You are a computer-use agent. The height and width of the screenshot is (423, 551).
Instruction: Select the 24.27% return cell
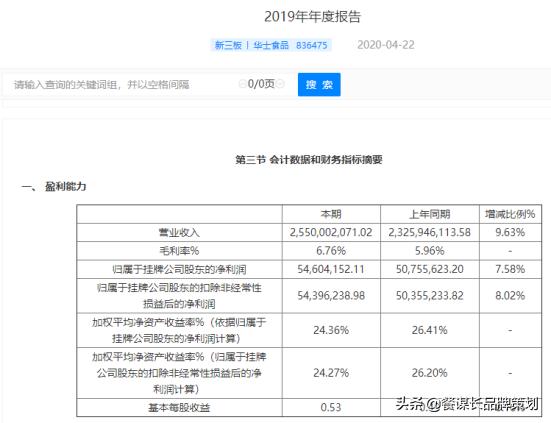[x=331, y=373]
